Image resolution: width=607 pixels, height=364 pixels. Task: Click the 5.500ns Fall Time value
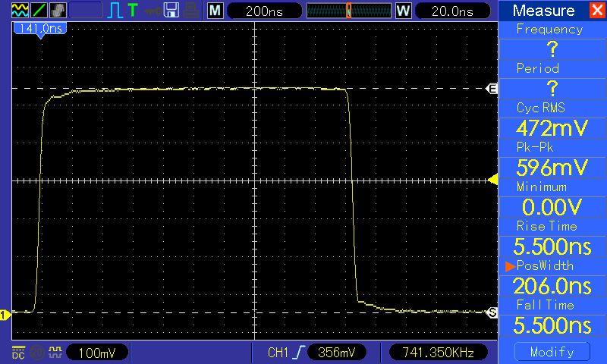552,325
